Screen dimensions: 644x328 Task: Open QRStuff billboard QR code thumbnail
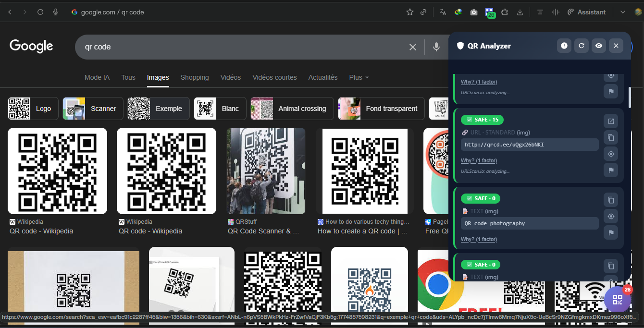pyautogui.click(x=266, y=171)
